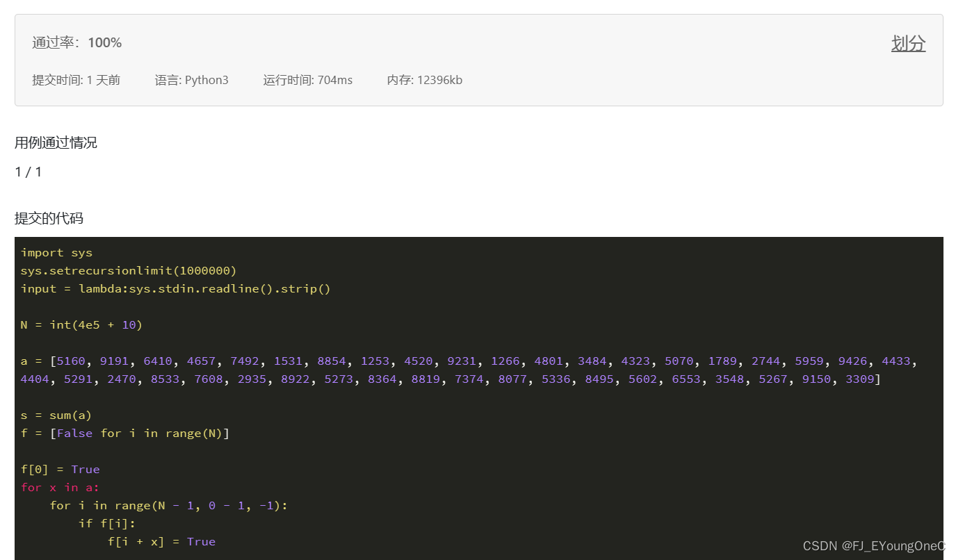956x560 pixels.
Task: Click 运行时间: 704ms label
Action: pyautogui.click(x=307, y=80)
